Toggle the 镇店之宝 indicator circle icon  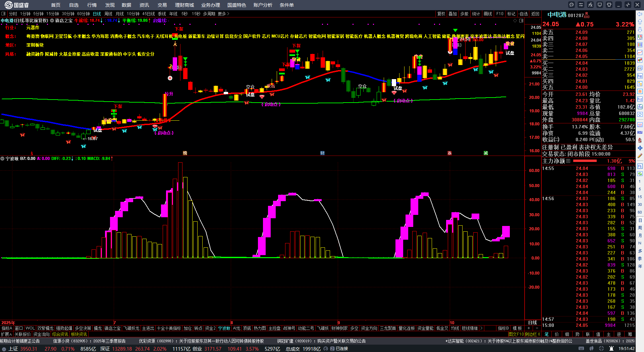pos(52,20)
